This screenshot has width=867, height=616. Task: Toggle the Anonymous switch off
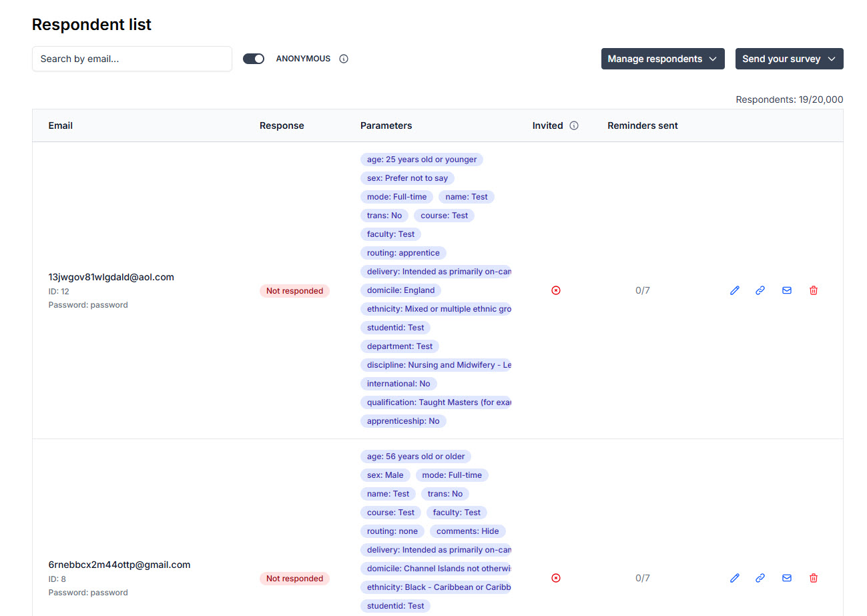click(254, 59)
